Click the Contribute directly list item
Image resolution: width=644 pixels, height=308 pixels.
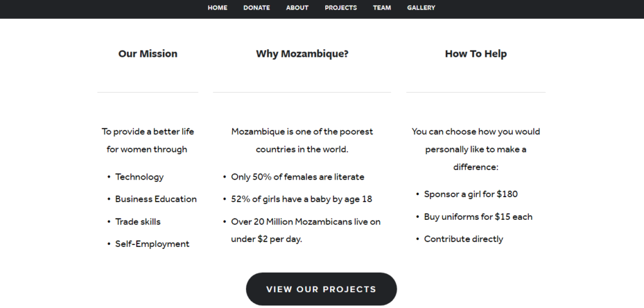[x=464, y=239]
